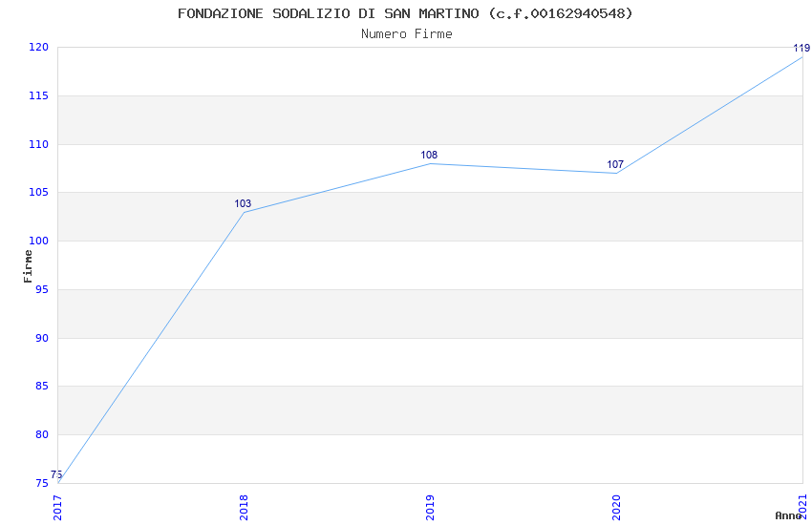Click the 100 y-axis tick label
812x525 pixels.
point(38,241)
